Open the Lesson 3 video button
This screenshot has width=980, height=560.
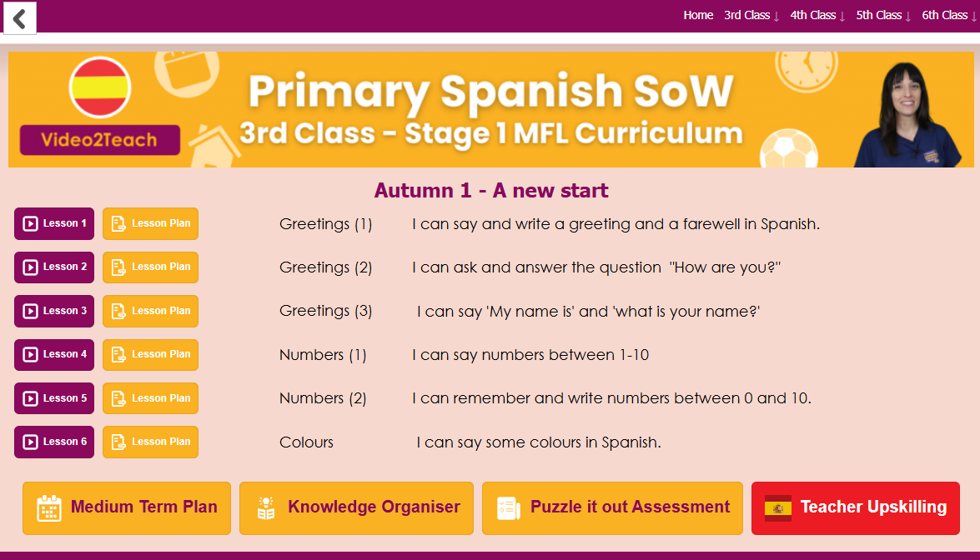pos(54,311)
